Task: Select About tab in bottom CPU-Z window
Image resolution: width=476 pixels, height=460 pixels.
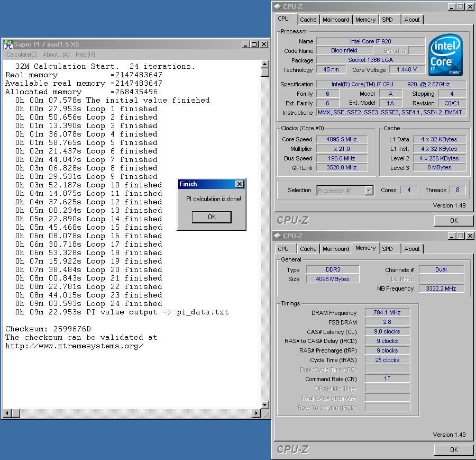Action: [x=411, y=249]
